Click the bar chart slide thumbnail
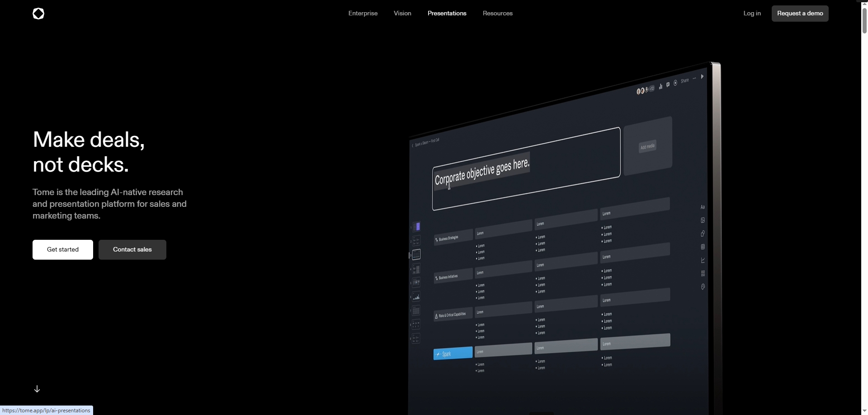 click(416, 297)
